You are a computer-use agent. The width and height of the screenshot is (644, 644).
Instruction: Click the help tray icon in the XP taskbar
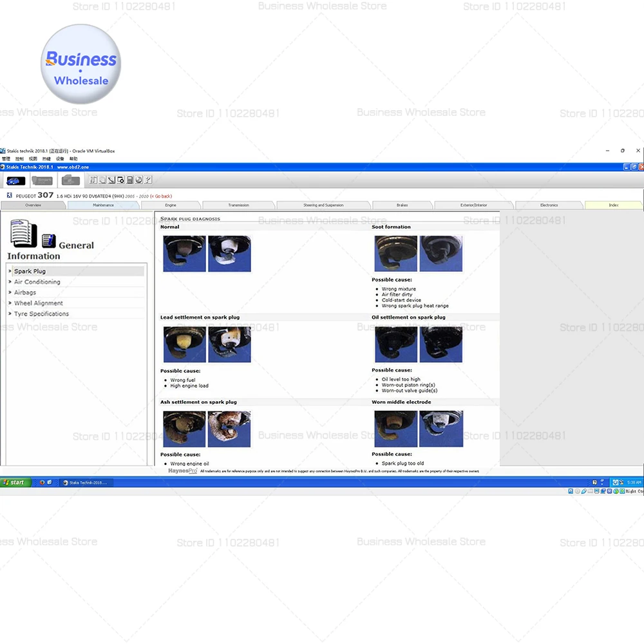(594, 482)
